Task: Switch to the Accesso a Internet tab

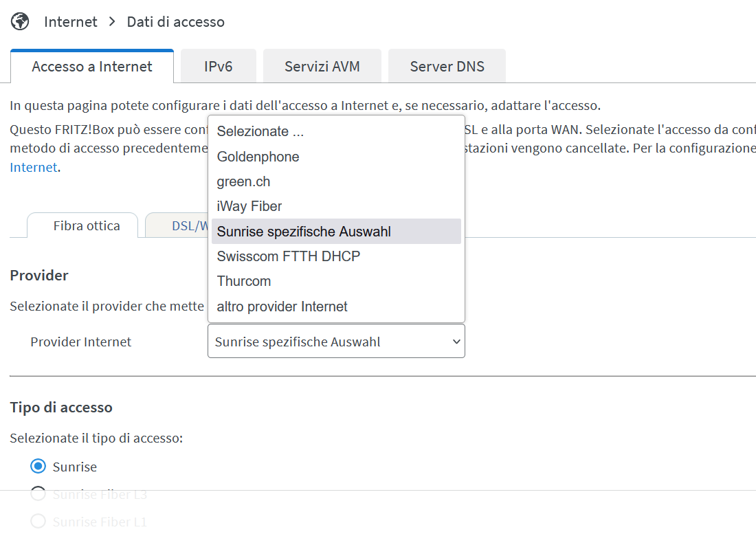Action: point(91,67)
